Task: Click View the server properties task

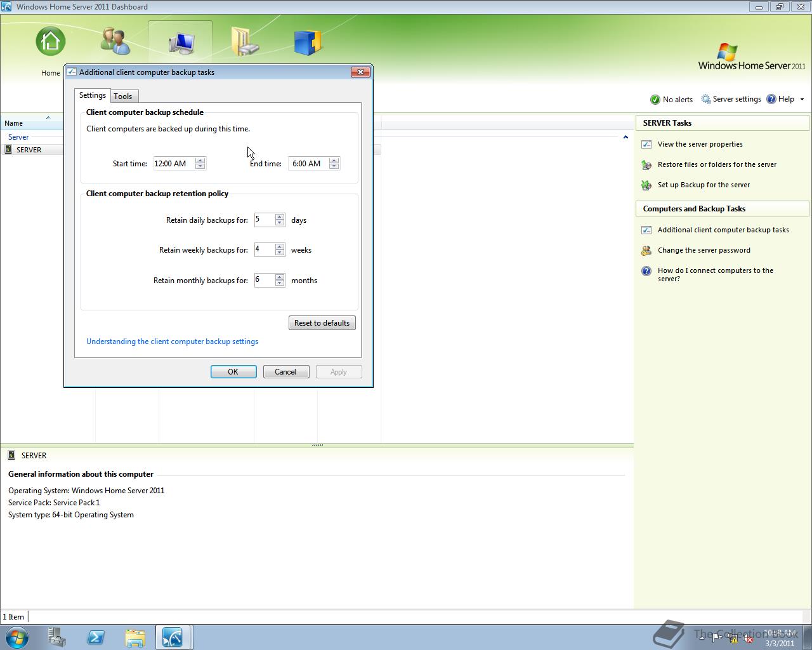Action: (700, 144)
